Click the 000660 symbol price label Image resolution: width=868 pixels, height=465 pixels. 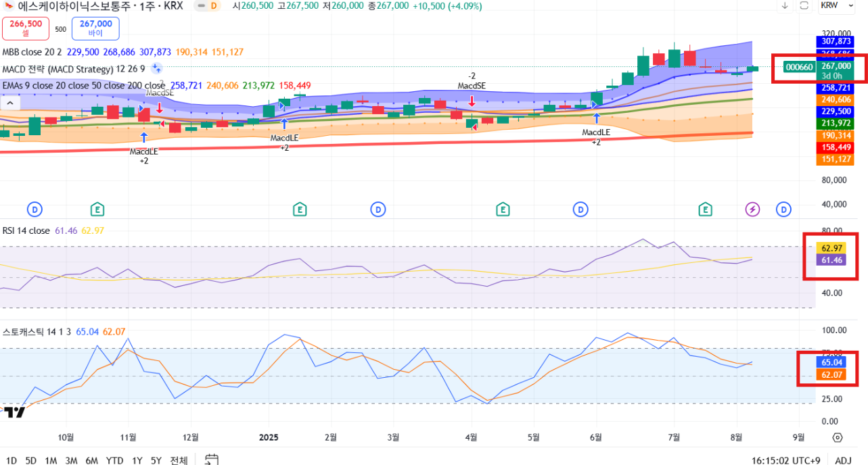tap(799, 67)
